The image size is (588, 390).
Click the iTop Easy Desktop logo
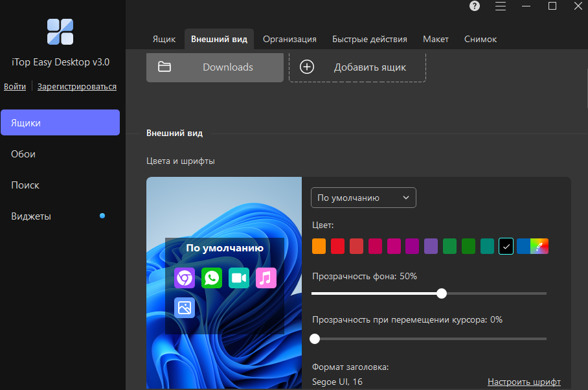pos(60,32)
